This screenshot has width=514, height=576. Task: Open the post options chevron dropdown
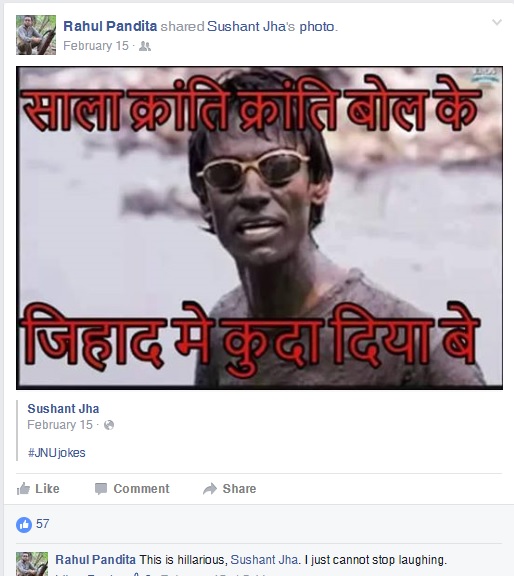[497, 22]
